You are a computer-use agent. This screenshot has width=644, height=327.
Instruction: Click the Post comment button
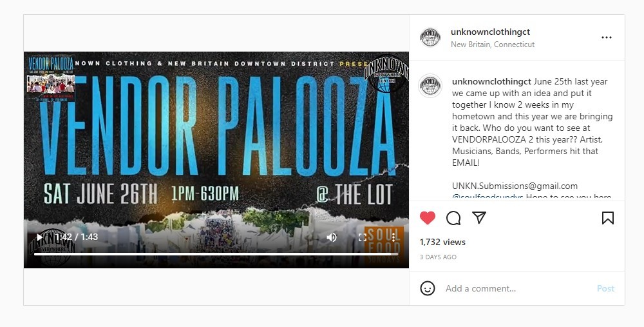(x=605, y=288)
